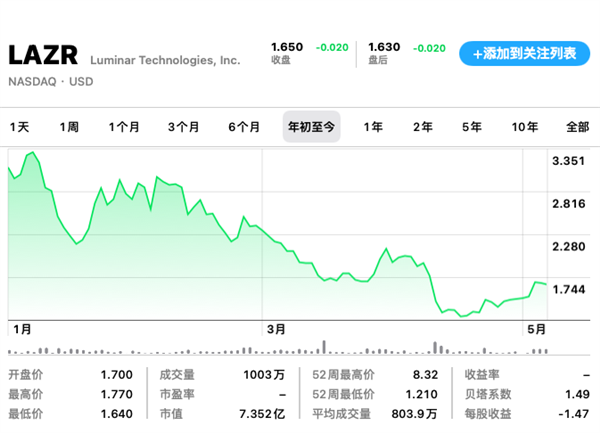The height and width of the screenshot is (433, 600).
Task: Select the 1周 time range tab
Action: 69,127
